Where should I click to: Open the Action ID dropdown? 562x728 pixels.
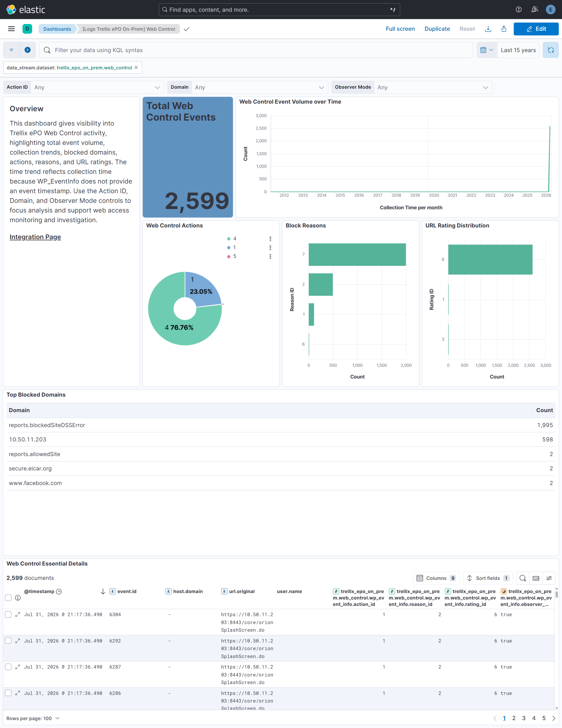[97, 87]
